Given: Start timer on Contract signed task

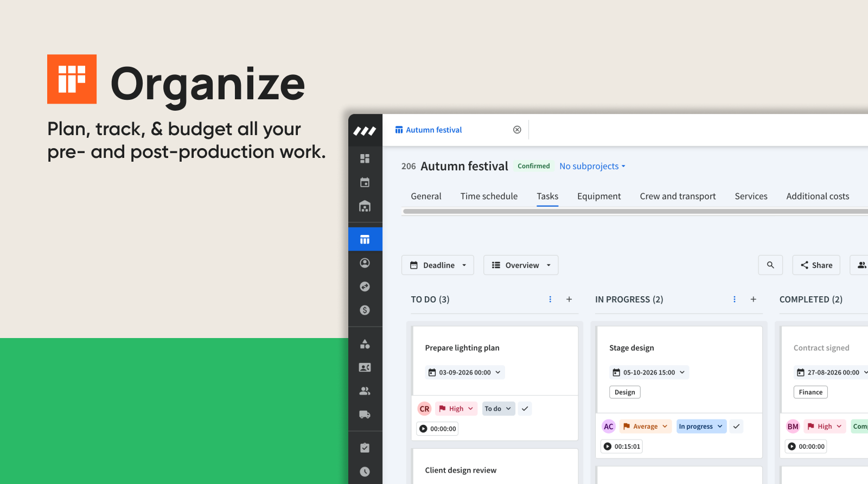Looking at the screenshot, I should pos(792,447).
